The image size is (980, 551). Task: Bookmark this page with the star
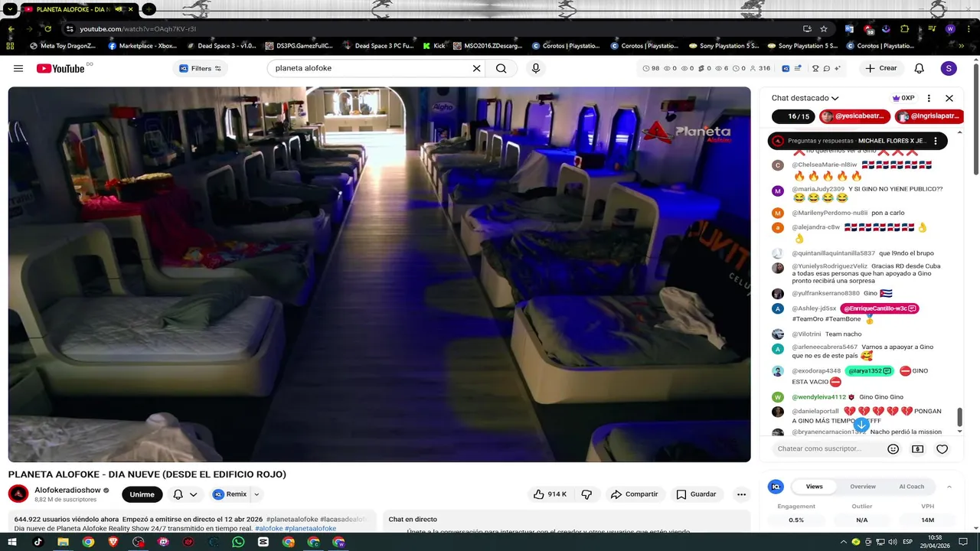[x=824, y=29]
